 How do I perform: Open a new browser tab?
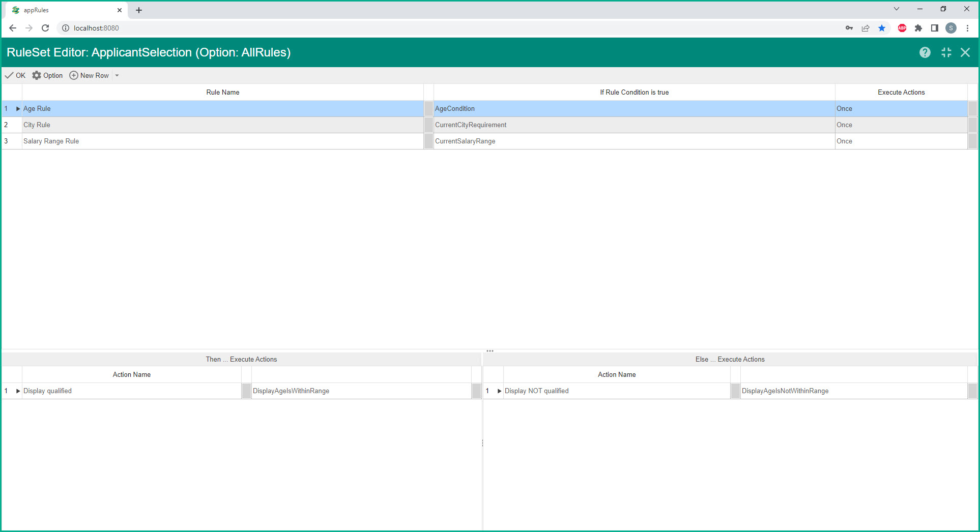pyautogui.click(x=139, y=10)
